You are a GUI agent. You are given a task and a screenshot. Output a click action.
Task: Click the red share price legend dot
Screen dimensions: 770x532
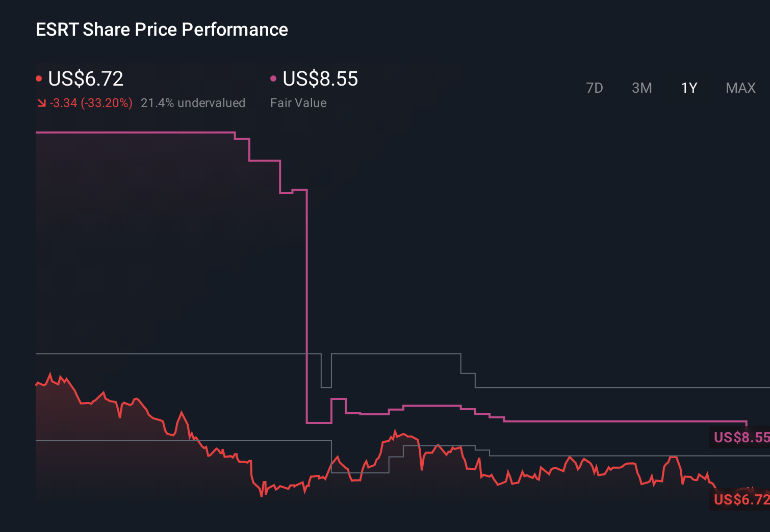pos(39,78)
